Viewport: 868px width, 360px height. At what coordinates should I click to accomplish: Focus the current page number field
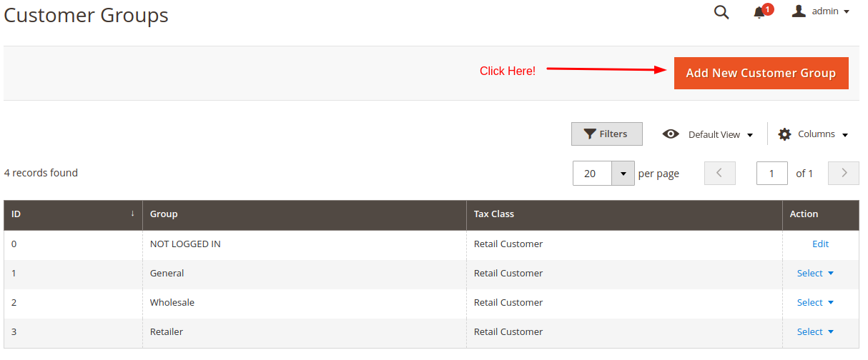(772, 174)
